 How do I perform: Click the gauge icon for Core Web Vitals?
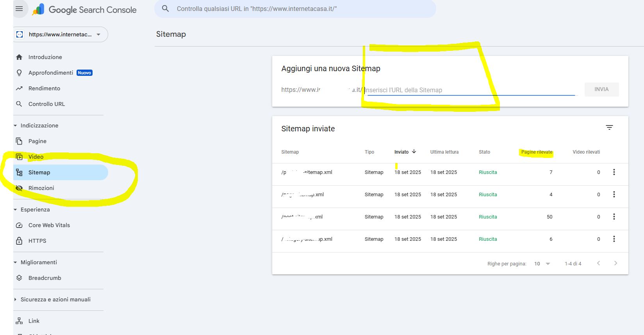19,225
